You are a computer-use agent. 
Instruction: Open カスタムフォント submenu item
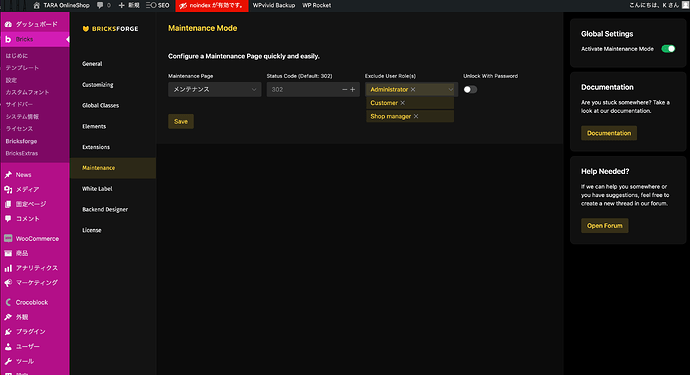tap(27, 92)
